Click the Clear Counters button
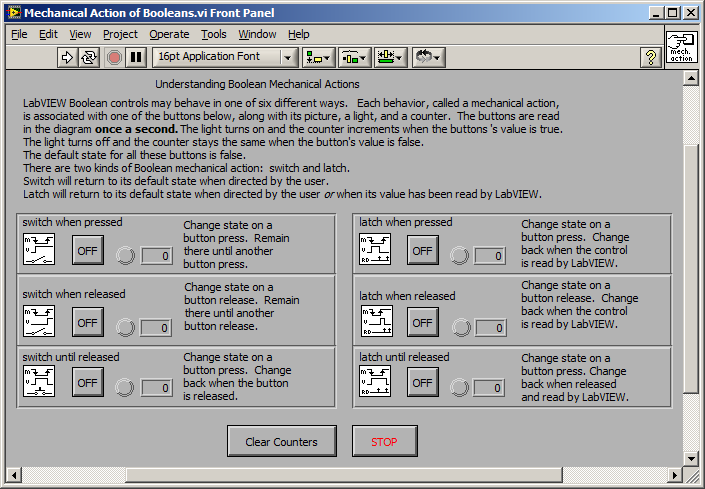 tap(282, 441)
